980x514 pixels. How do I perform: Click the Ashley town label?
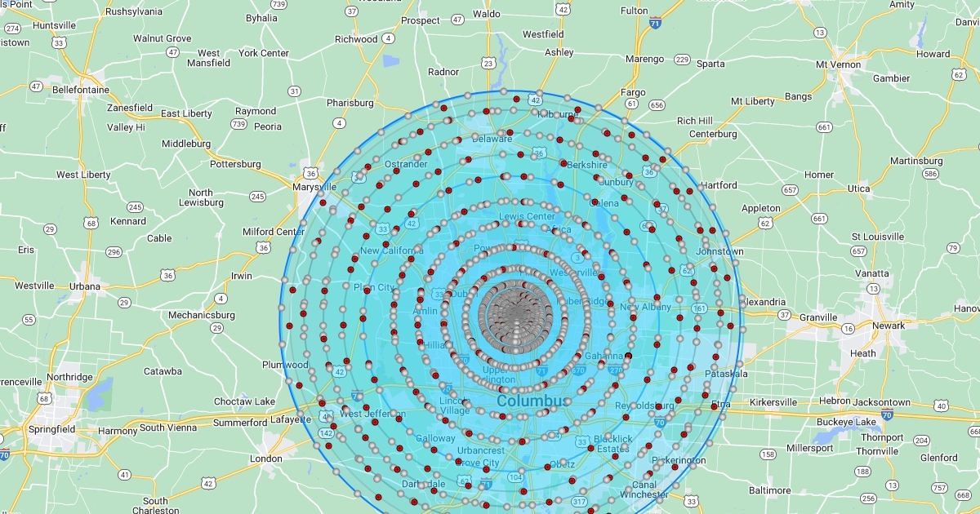tap(559, 52)
